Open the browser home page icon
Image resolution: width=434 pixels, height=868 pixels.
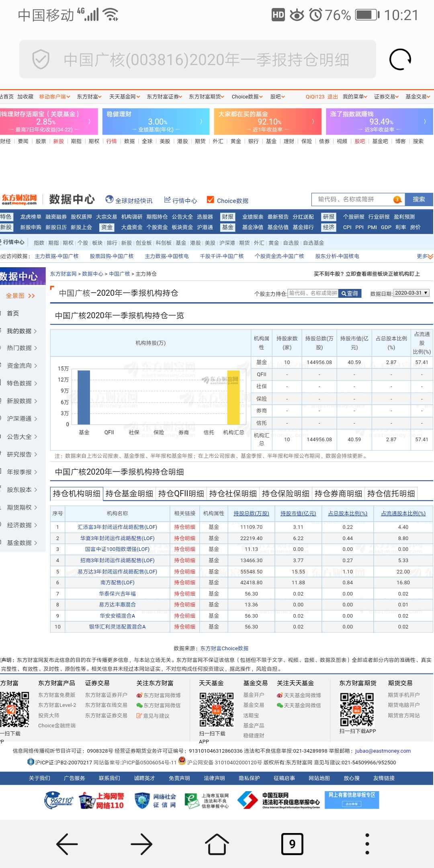coord(217,844)
